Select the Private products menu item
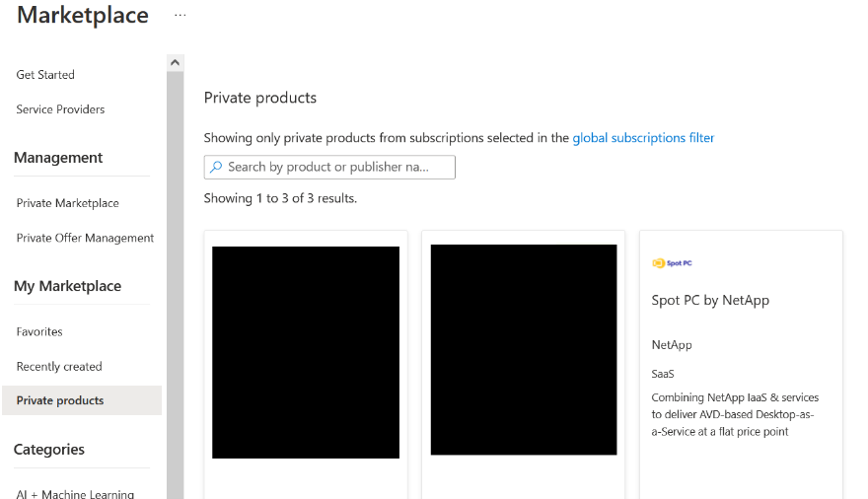The image size is (868, 499). (x=60, y=400)
